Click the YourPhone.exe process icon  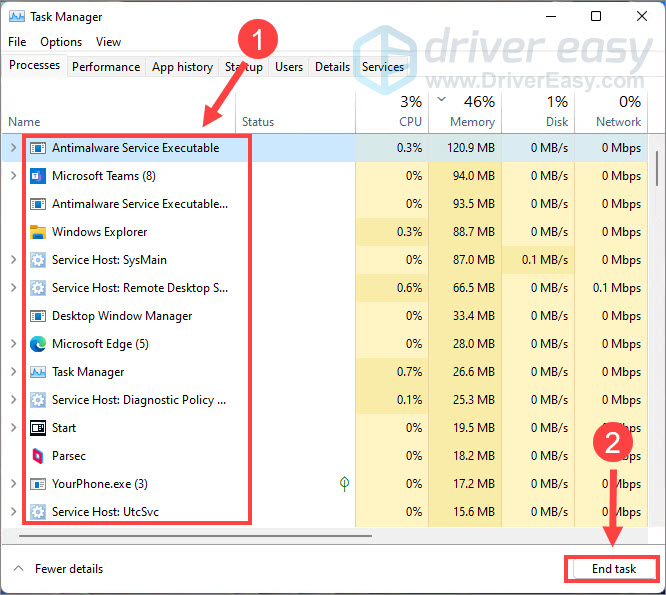coord(38,484)
